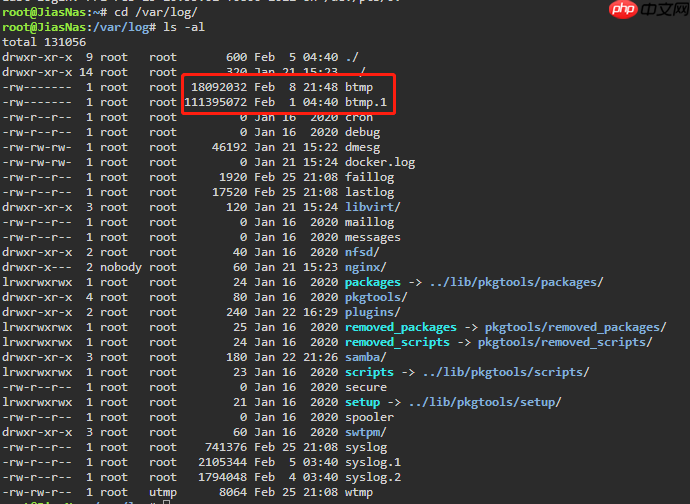Image resolution: width=690 pixels, height=504 pixels.
Task: Select the size value 1794048
Action: (x=222, y=478)
